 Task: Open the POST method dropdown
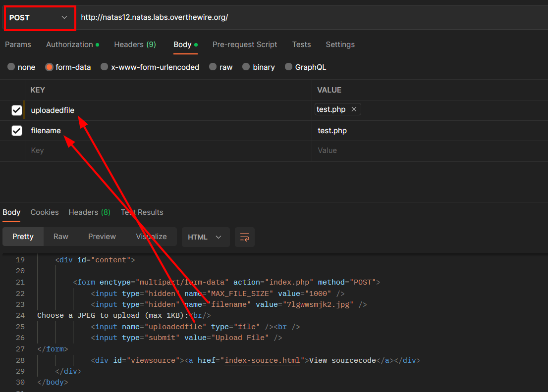coord(39,18)
